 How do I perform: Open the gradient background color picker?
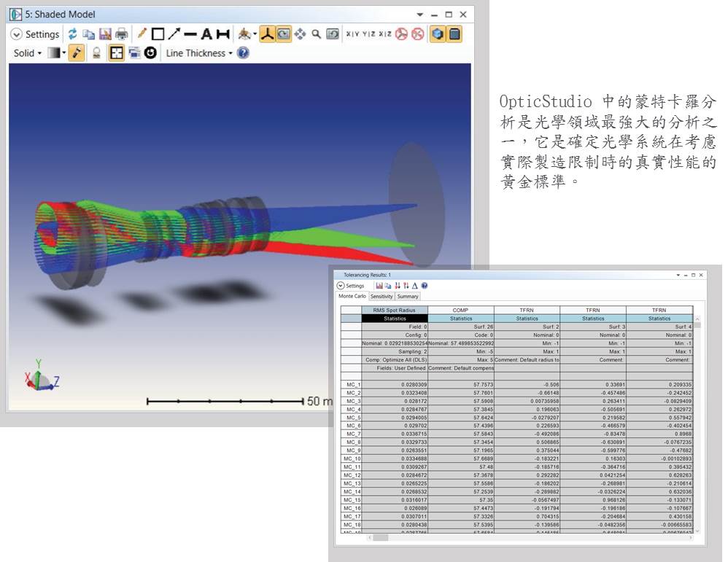coord(56,53)
